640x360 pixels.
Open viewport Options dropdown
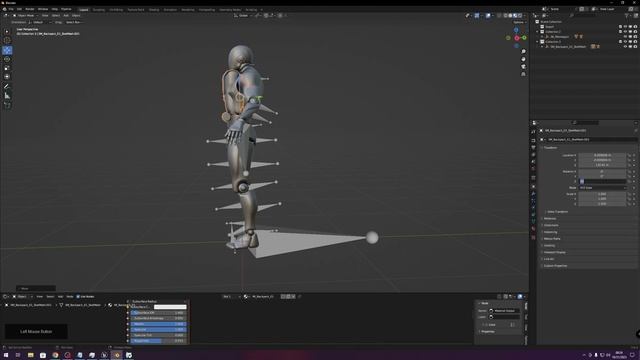(520, 22)
